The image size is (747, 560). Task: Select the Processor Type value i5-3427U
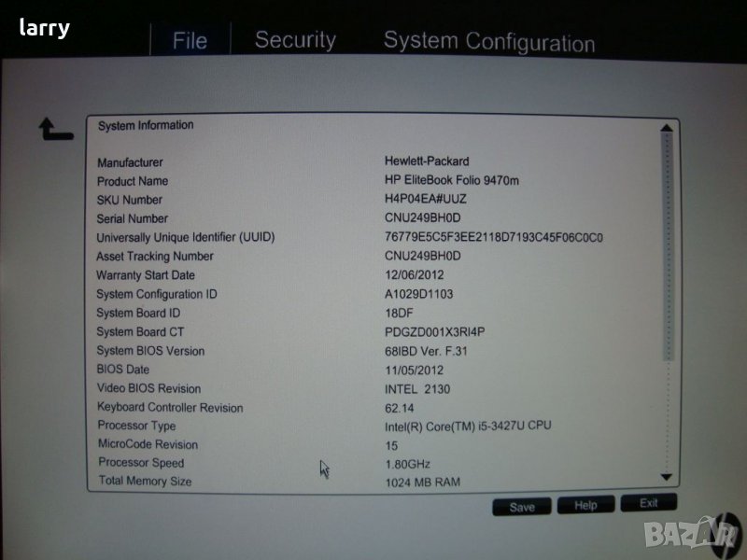point(468,426)
